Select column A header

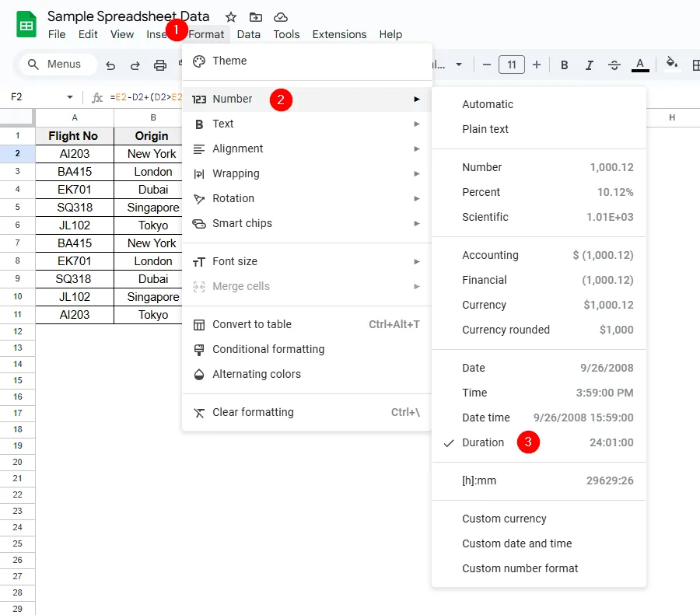click(75, 117)
